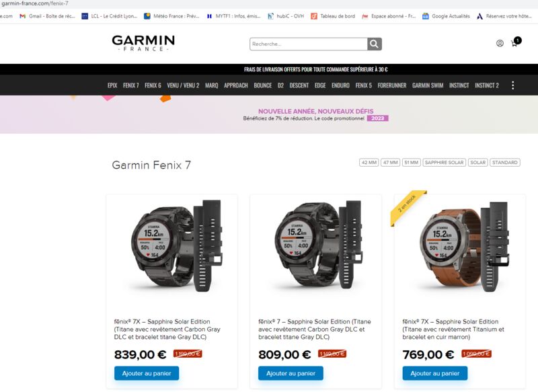The image size is (538, 392).
Task: Expand the three-dot more categories menu
Action: coord(512,85)
